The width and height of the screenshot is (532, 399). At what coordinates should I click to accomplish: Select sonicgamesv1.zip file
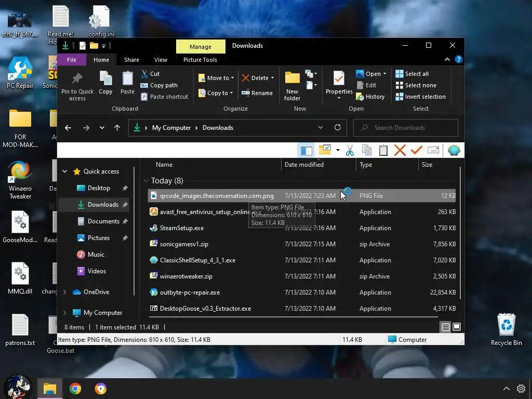tap(302, 244)
